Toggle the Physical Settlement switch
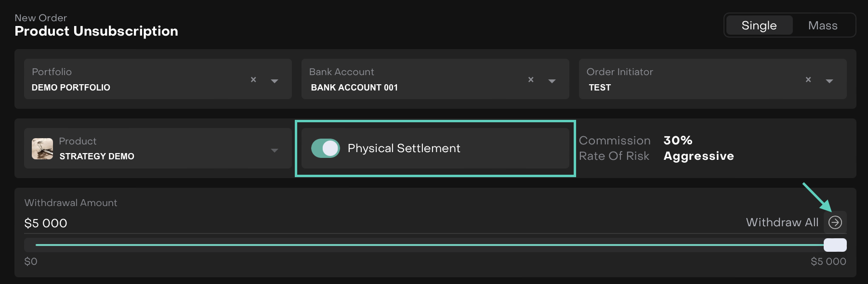 [326, 148]
